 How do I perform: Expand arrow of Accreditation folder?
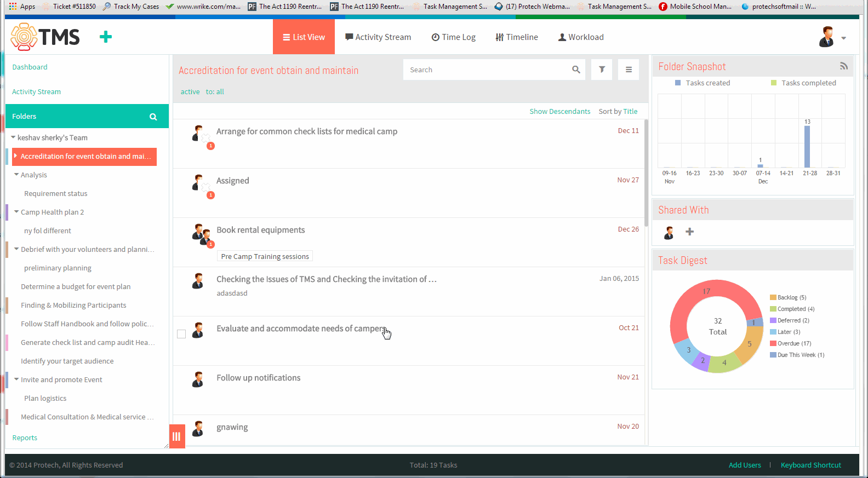click(16, 156)
